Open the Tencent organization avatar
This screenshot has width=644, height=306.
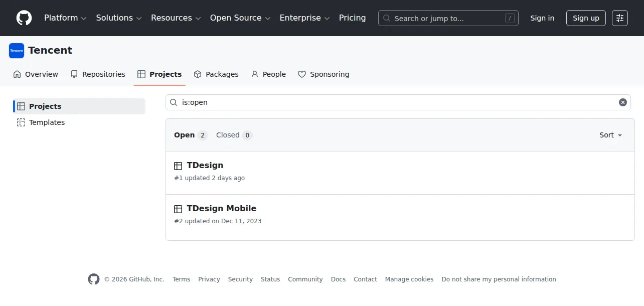pyautogui.click(x=17, y=51)
